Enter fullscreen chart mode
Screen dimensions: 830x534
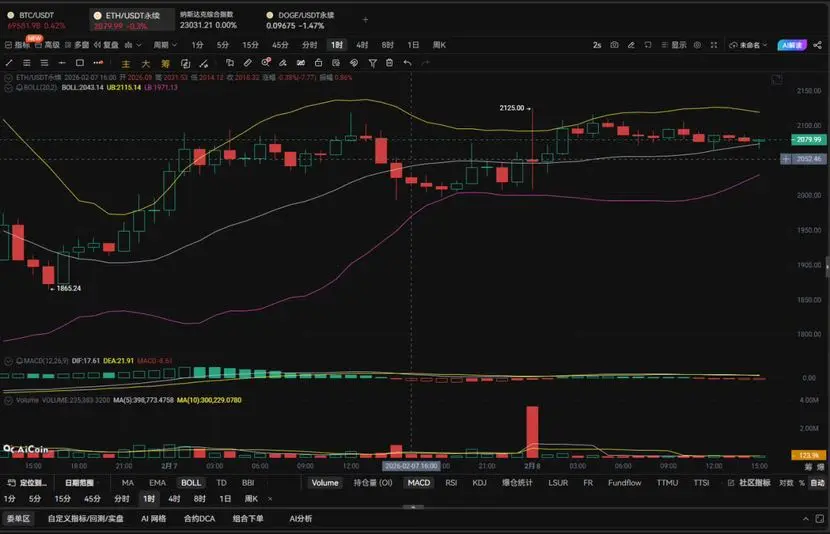(714, 45)
